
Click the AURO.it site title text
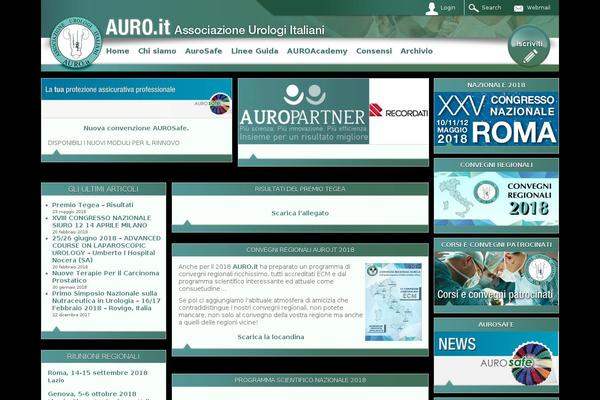click(x=138, y=28)
